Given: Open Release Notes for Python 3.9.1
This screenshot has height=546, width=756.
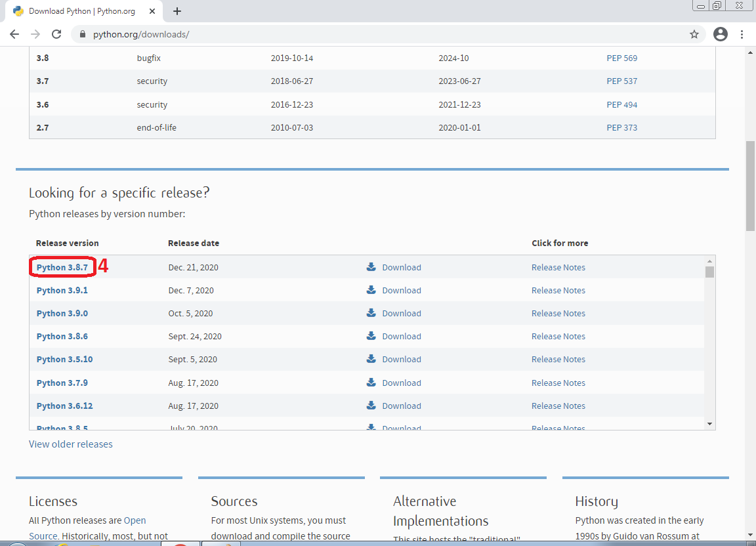Looking at the screenshot, I should pos(558,290).
